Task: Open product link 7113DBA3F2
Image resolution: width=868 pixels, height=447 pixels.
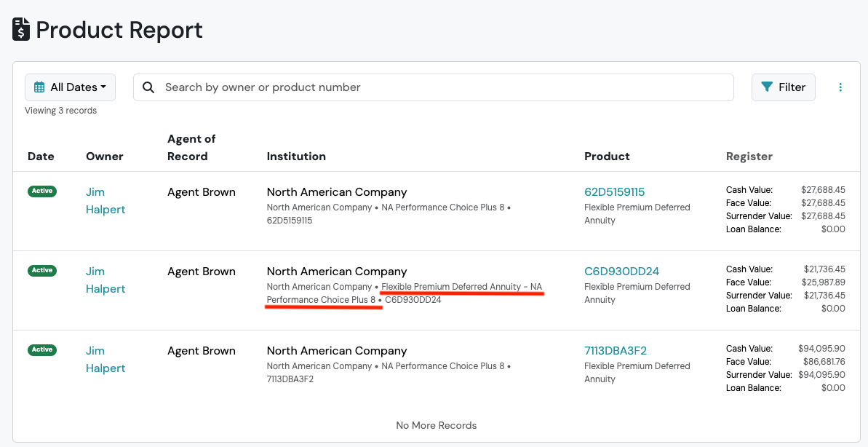Action: coord(616,351)
